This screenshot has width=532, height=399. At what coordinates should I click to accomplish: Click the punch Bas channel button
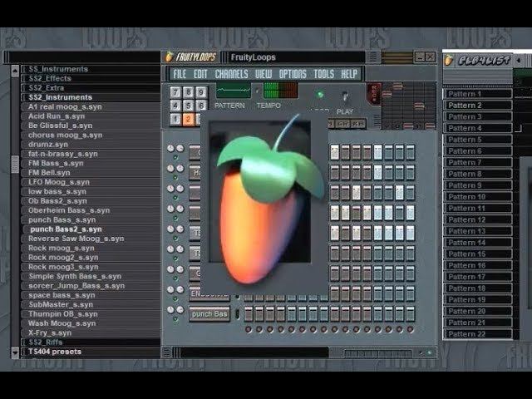209,314
